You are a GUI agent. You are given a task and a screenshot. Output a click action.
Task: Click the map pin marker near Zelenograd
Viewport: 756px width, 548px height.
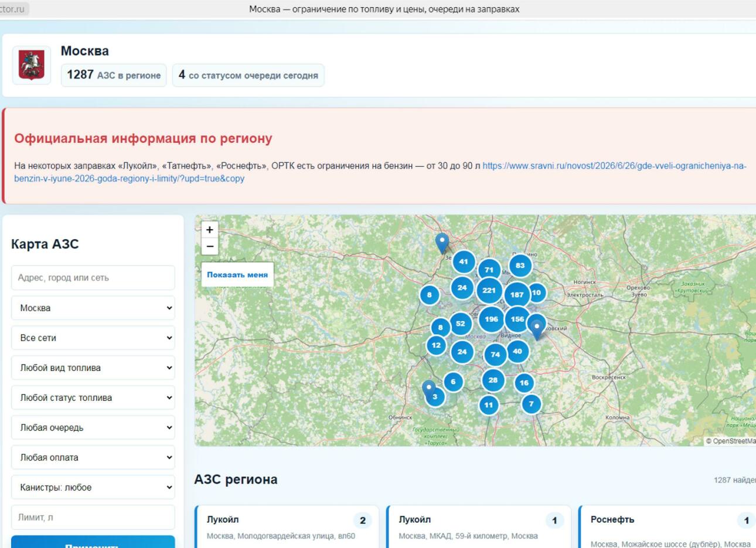(x=442, y=243)
